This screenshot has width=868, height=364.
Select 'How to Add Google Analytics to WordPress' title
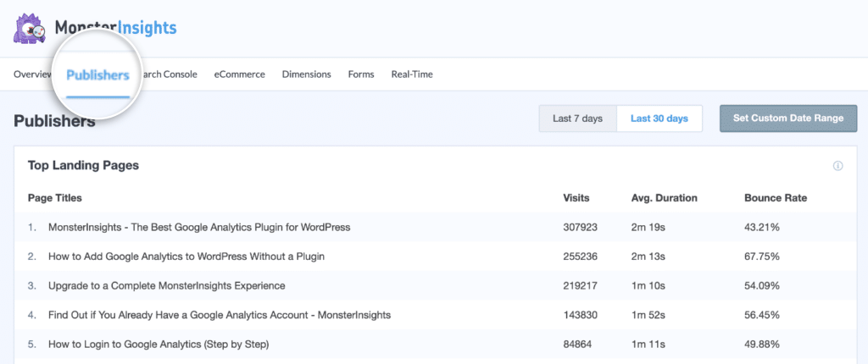186,256
